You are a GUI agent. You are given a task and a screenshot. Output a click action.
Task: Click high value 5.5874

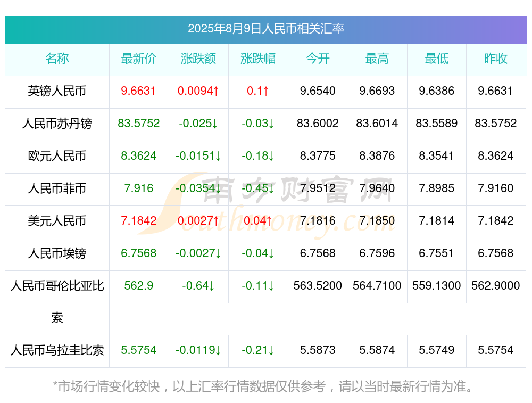pyautogui.click(x=377, y=350)
